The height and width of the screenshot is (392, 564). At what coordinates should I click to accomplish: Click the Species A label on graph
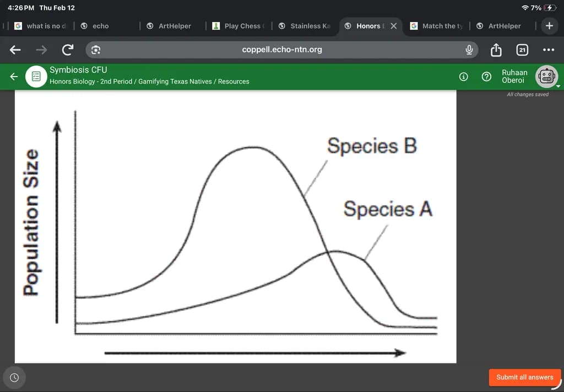(x=388, y=209)
